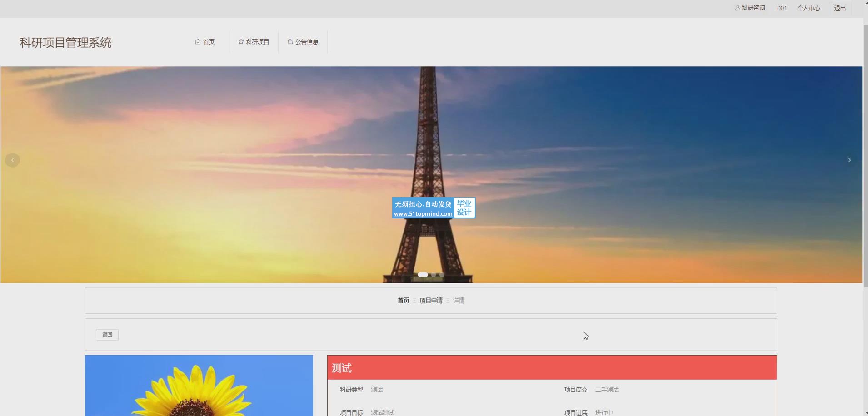Click breadcrumb 项目申请 link
This screenshot has height=416, width=868.
(x=431, y=301)
